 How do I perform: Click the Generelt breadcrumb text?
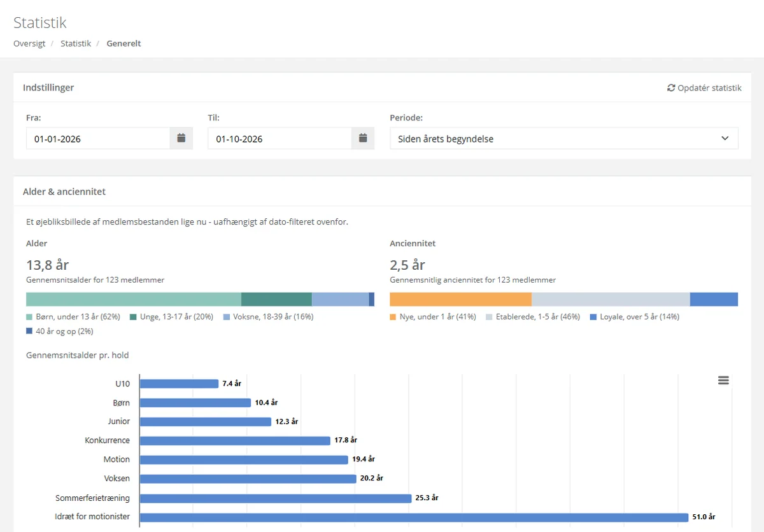124,44
